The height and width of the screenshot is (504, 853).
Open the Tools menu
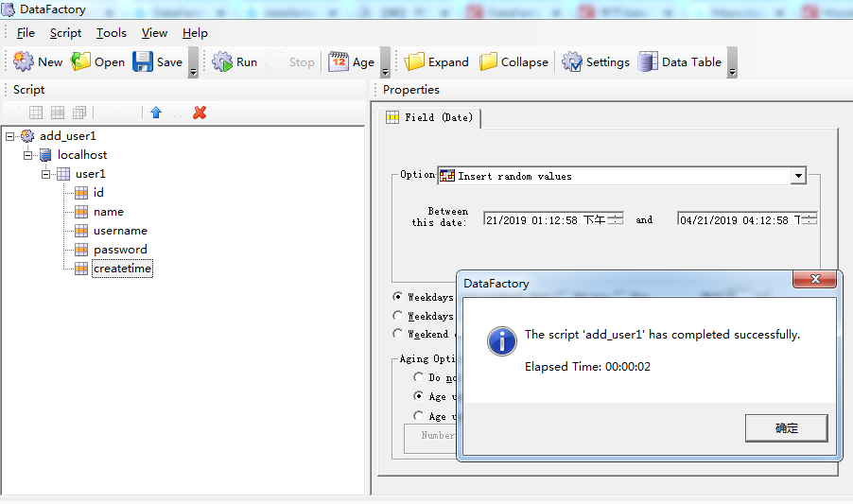tap(112, 33)
